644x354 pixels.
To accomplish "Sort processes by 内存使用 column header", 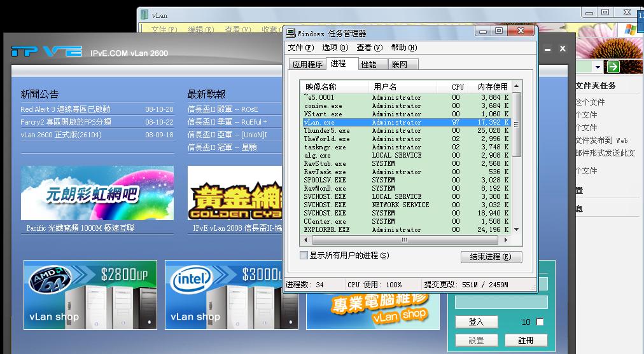I will click(x=490, y=86).
